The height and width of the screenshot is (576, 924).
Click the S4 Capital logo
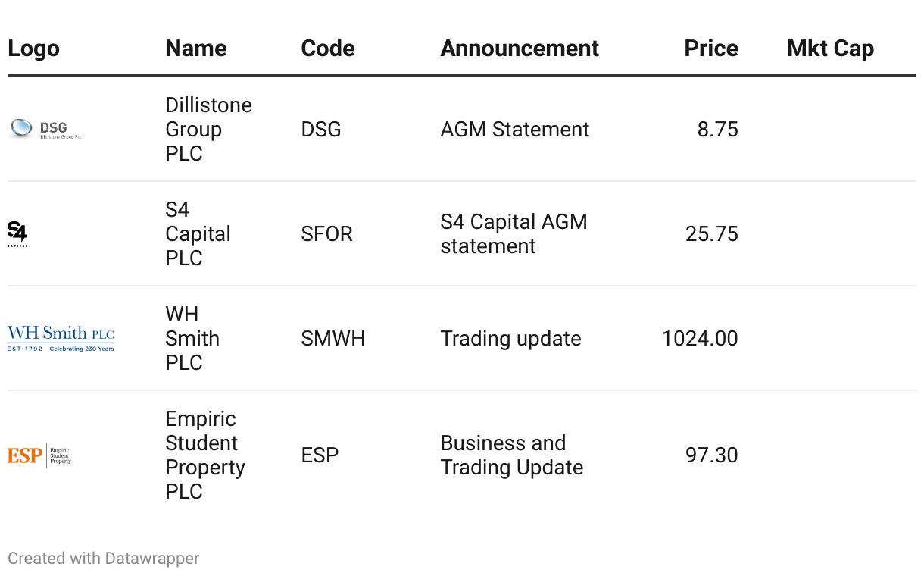coord(17,233)
